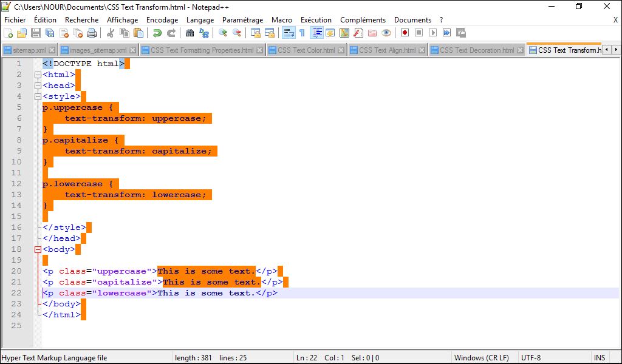
Task: Open Find dialog with binoculars icon
Action: click(190, 33)
